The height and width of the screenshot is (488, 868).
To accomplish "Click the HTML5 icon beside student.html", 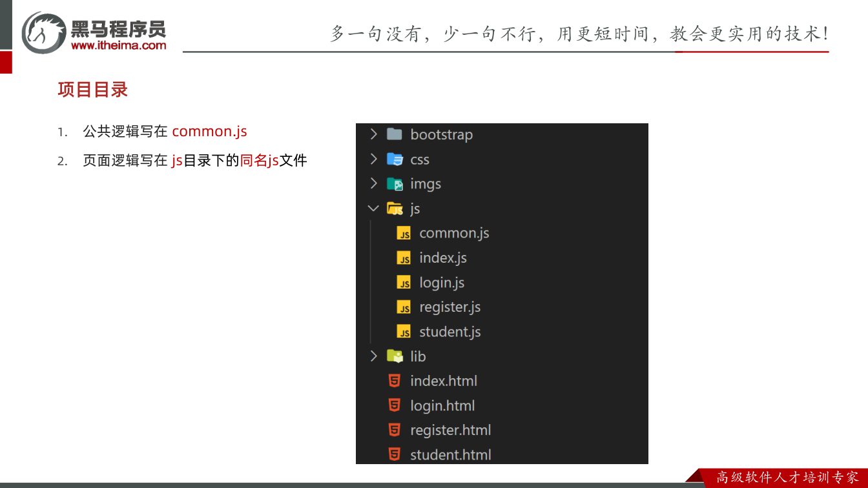I will coord(394,454).
